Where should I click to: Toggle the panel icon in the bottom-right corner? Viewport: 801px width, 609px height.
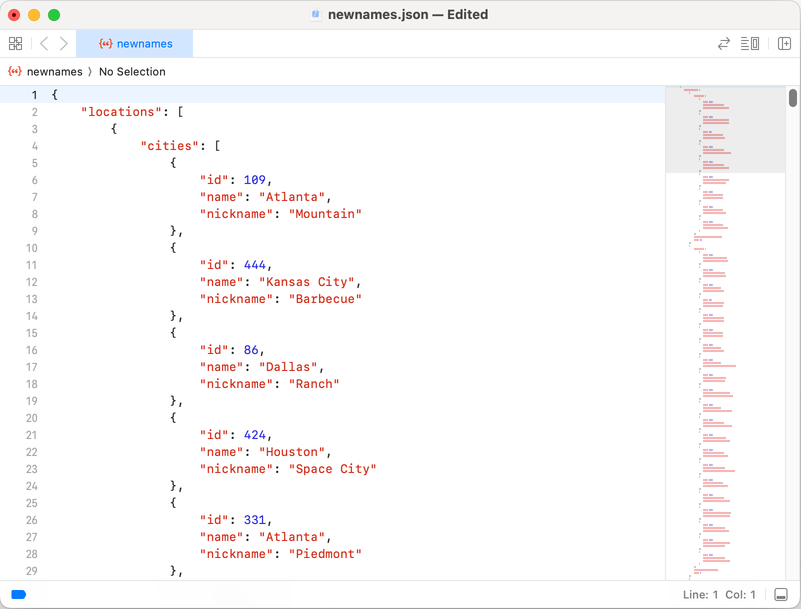[x=779, y=594]
